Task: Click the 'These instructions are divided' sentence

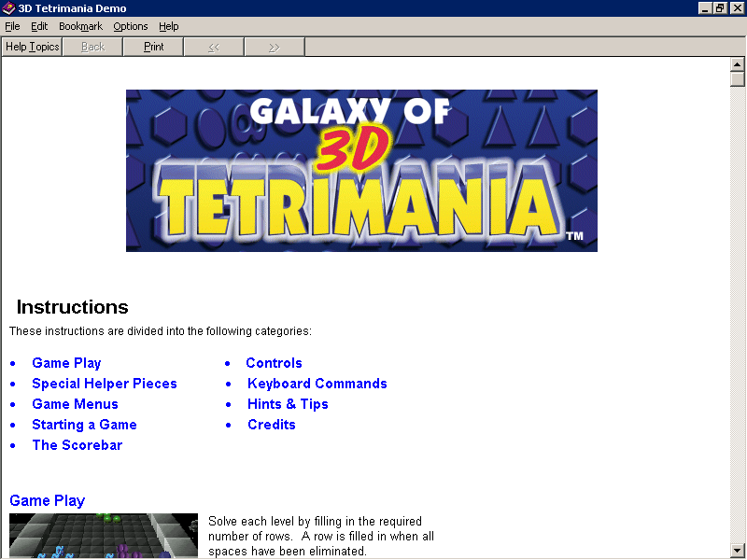Action: (x=161, y=331)
